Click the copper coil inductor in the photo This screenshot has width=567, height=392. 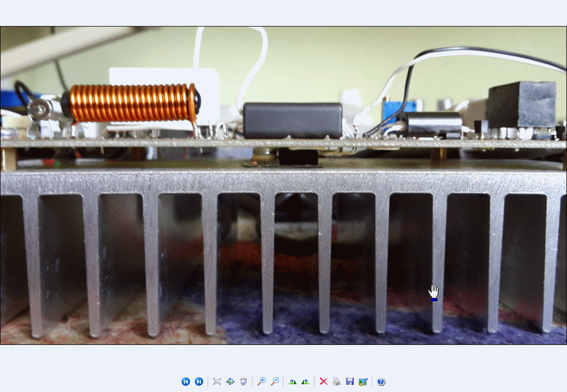coord(130,103)
